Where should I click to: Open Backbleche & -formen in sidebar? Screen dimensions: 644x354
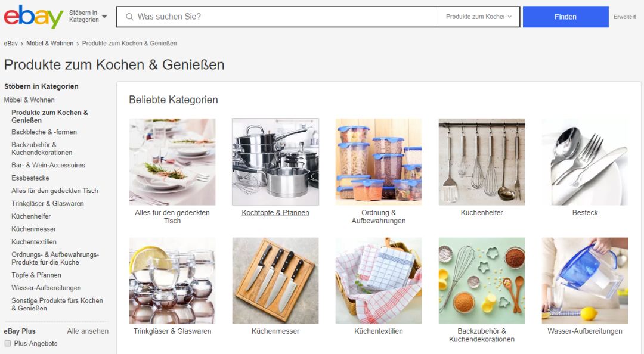44,132
